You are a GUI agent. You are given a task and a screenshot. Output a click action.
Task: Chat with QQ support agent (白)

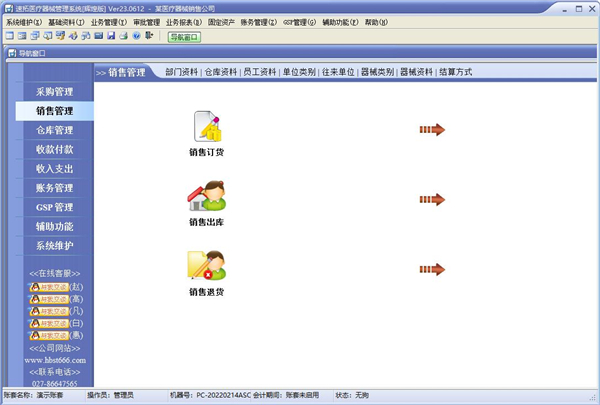(x=49, y=323)
